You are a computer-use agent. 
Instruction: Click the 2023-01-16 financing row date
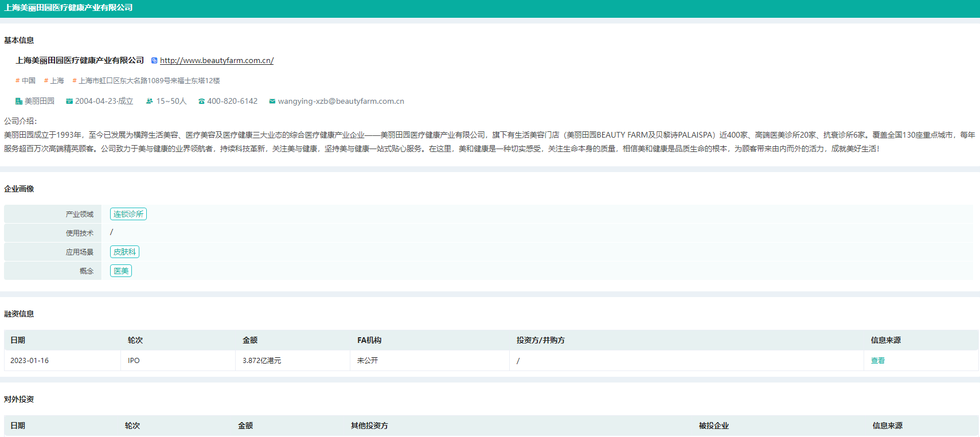(x=29, y=361)
